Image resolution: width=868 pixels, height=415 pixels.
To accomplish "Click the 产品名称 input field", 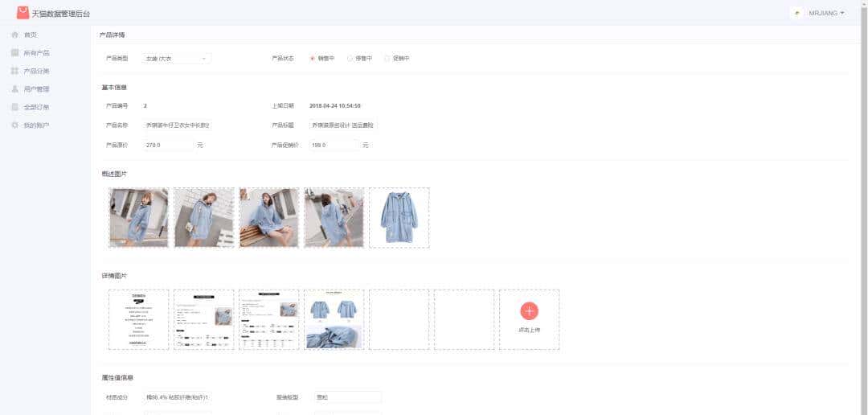I will [177, 125].
